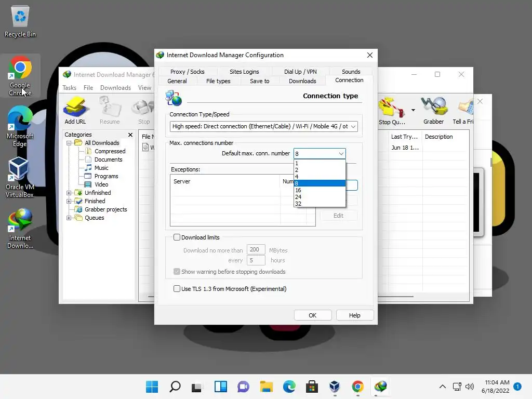Open Task View on taskbar
This screenshot has height=399, width=532.
[x=197, y=387]
